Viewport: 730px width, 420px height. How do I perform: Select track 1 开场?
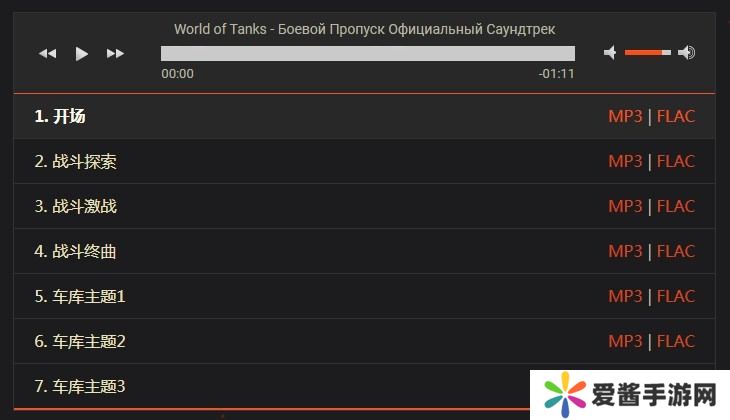[x=60, y=116]
